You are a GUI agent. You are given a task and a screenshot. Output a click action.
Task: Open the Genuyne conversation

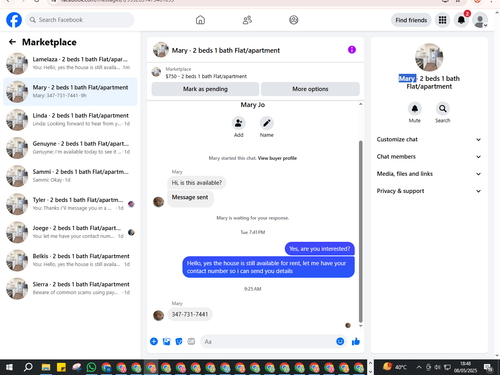tap(70, 148)
